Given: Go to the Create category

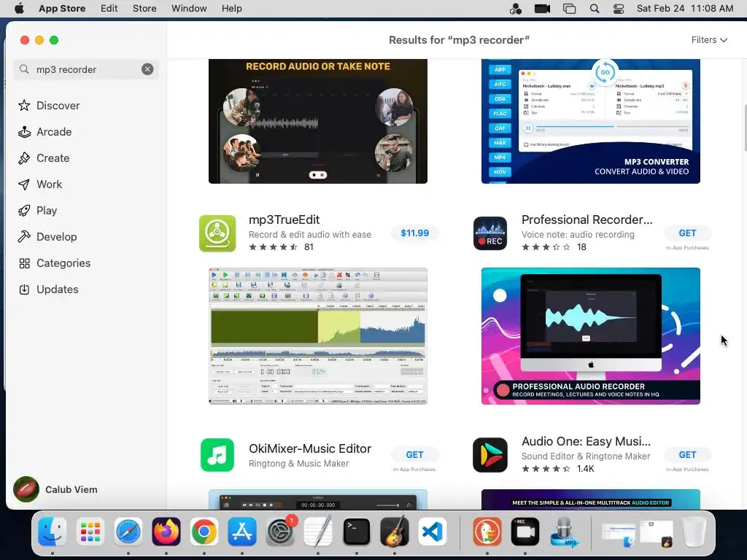Looking at the screenshot, I should pos(43,157).
